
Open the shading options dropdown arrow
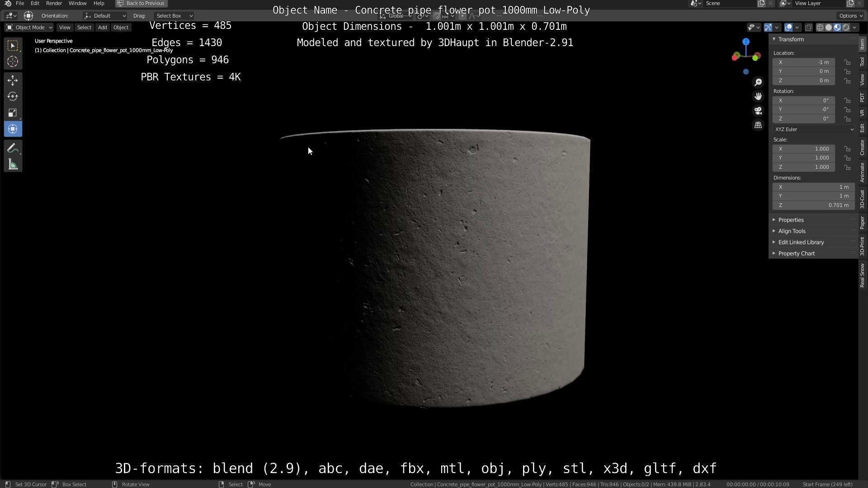854,28
